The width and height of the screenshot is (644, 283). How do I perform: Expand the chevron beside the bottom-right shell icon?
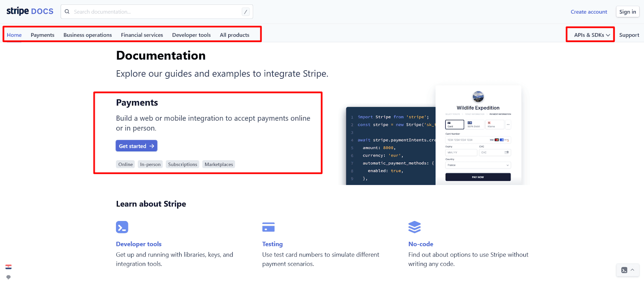coord(633,270)
